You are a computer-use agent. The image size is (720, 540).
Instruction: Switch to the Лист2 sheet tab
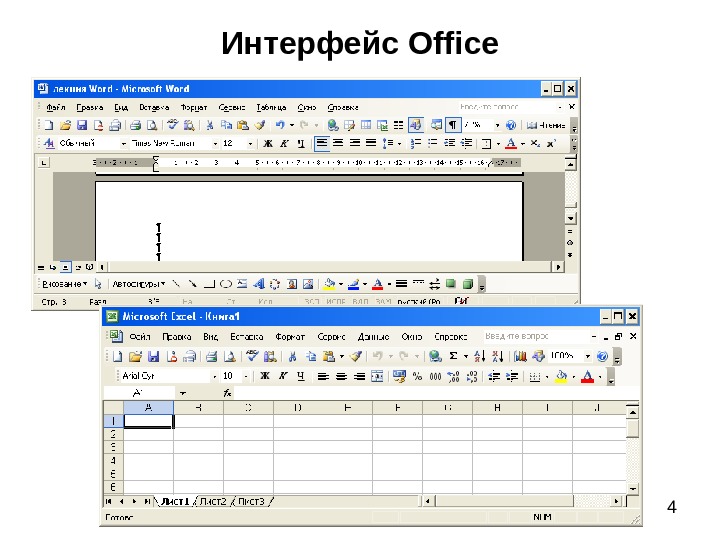(x=213, y=501)
